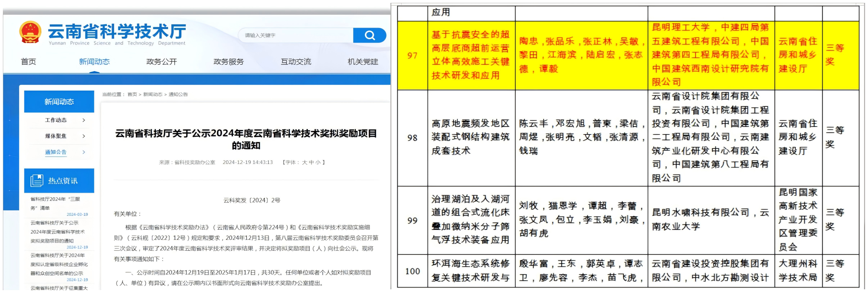The image size is (868, 293).
Task: Click row number 99 in the table
Action: pos(412,220)
